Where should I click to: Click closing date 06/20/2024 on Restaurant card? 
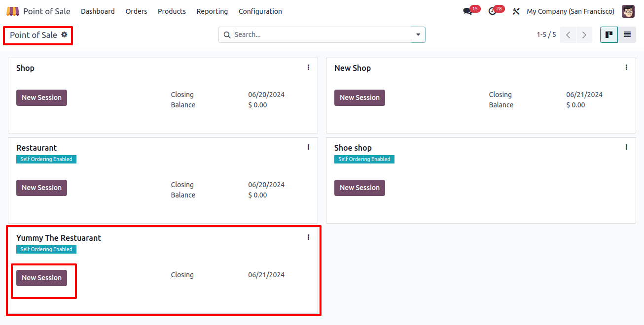266,185
